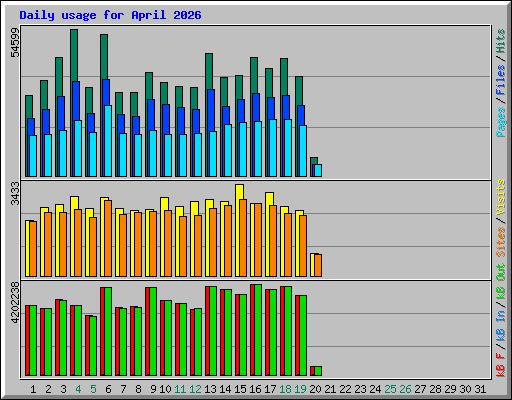Click the red kB F bar for day 9
The width and height of the screenshot is (512, 400).
[147, 331]
